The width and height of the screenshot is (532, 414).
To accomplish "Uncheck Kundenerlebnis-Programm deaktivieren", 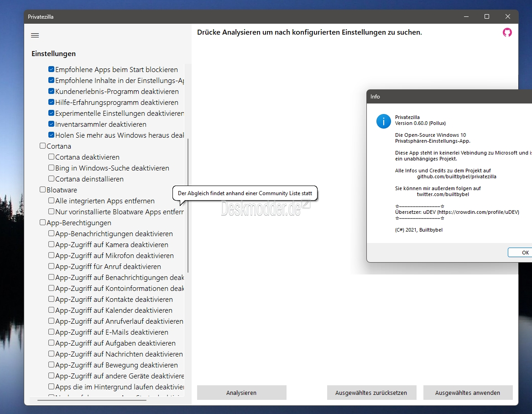I will (51, 91).
